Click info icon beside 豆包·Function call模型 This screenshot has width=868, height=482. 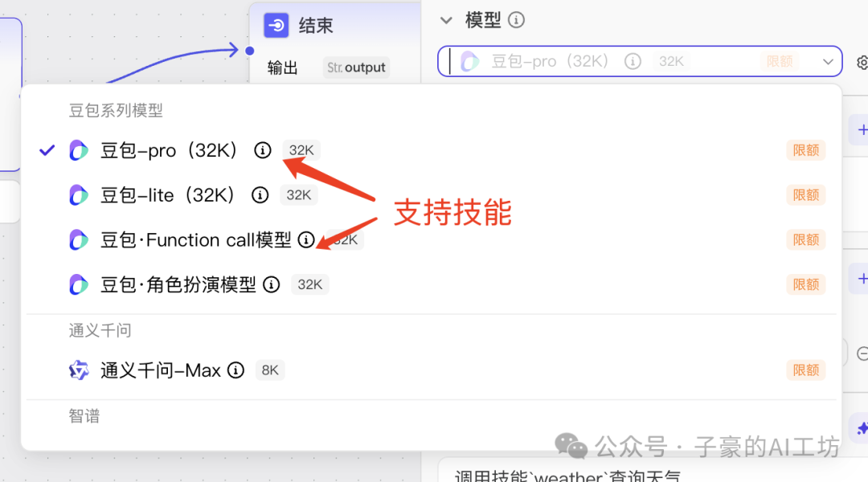click(306, 239)
